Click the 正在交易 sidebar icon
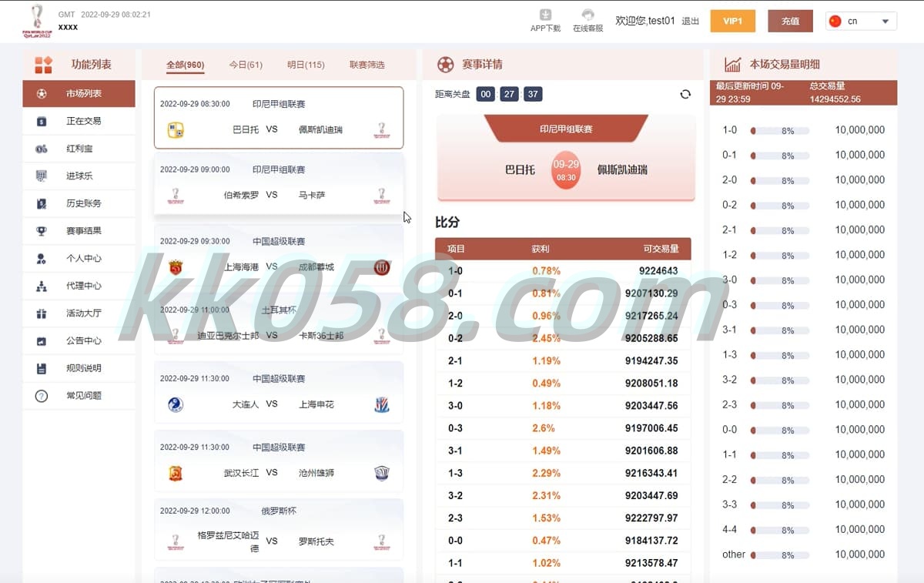Image resolution: width=924 pixels, height=583 pixels. click(x=42, y=121)
